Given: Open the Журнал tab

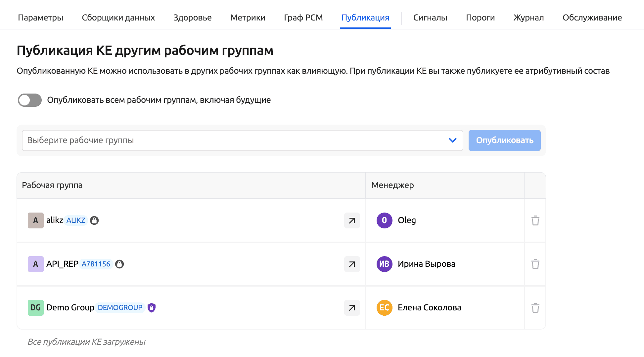Looking at the screenshot, I should coord(529,18).
